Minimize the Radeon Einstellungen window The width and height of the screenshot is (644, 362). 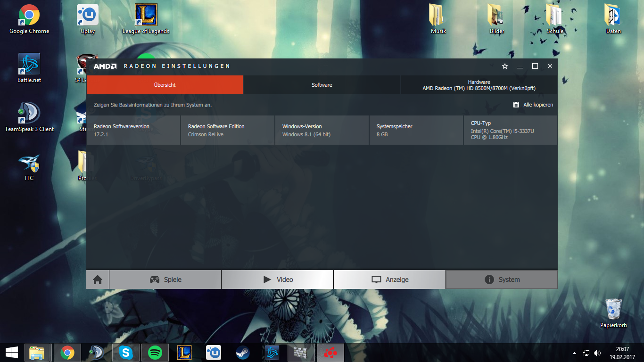coord(520,66)
